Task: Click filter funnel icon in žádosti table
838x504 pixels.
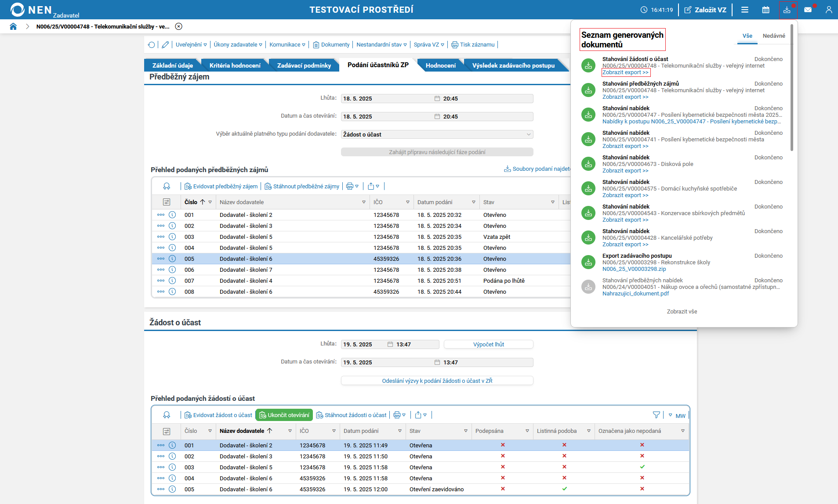Action: tap(656, 415)
